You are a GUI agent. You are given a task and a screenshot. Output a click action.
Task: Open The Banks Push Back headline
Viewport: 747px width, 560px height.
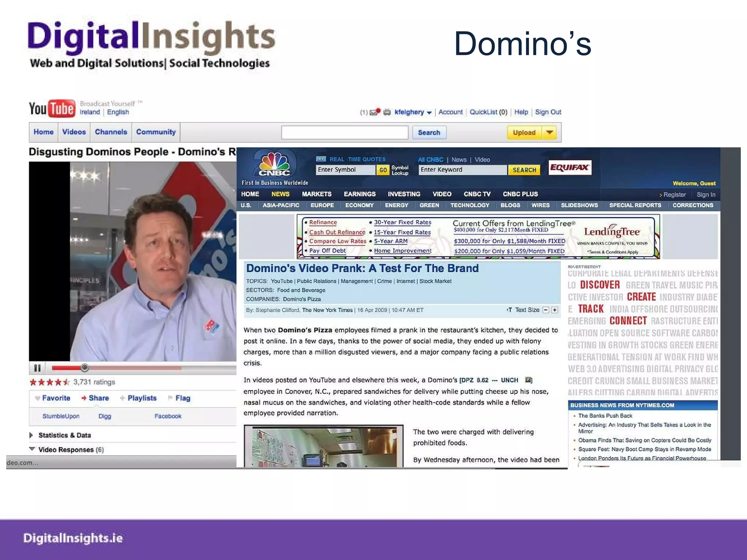pos(605,416)
